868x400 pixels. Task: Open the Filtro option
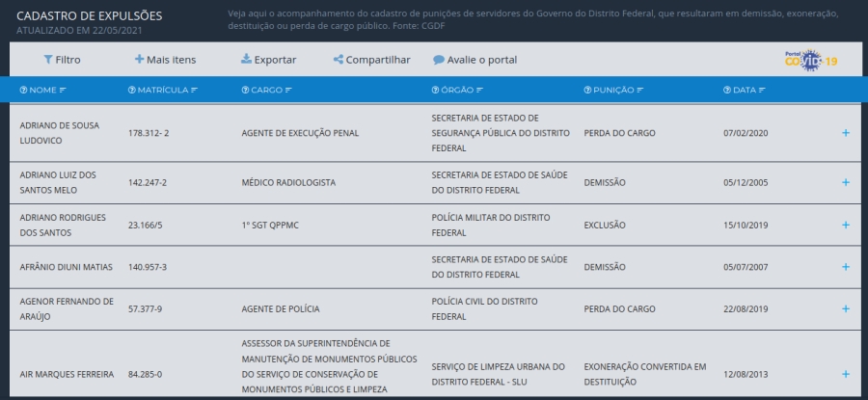62,60
